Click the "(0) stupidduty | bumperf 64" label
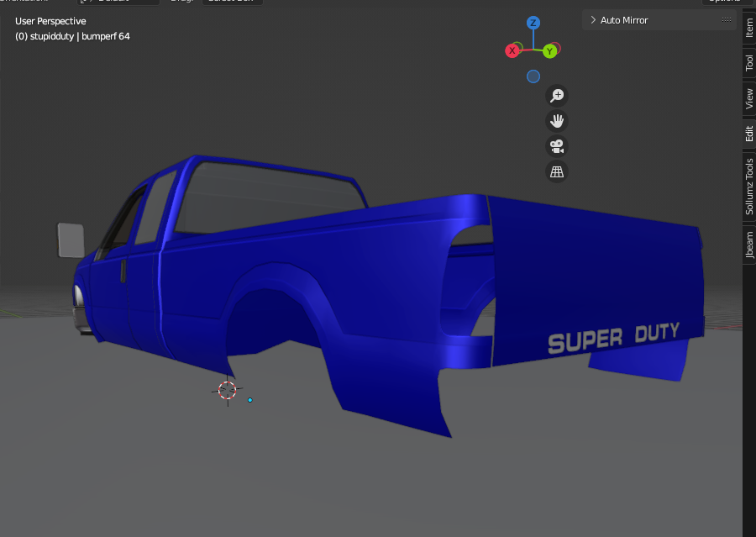The image size is (756, 537). pyautogui.click(x=72, y=36)
